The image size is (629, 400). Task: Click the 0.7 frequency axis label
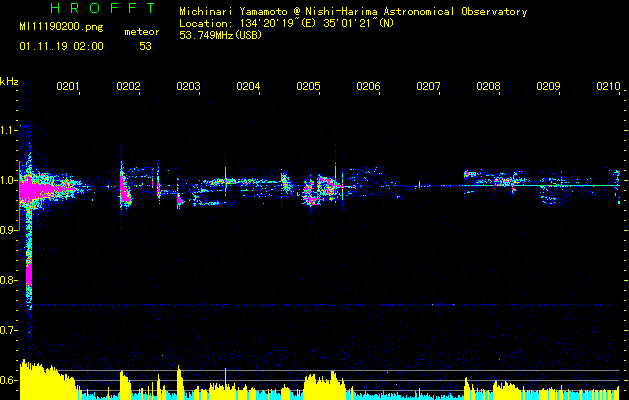point(8,330)
